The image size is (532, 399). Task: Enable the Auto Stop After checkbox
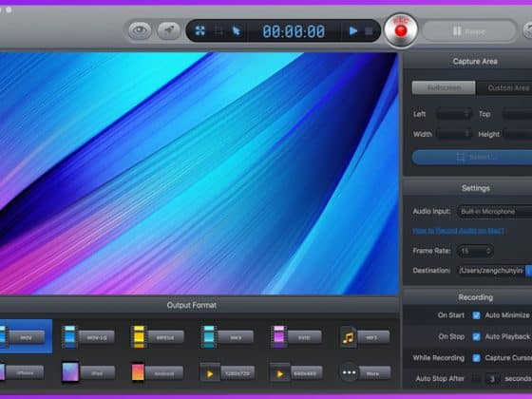pos(476,379)
